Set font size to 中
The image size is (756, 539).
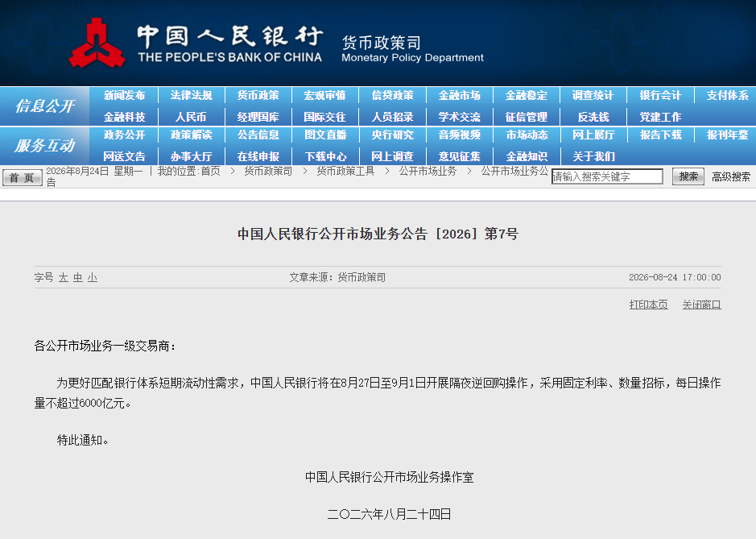coord(77,277)
